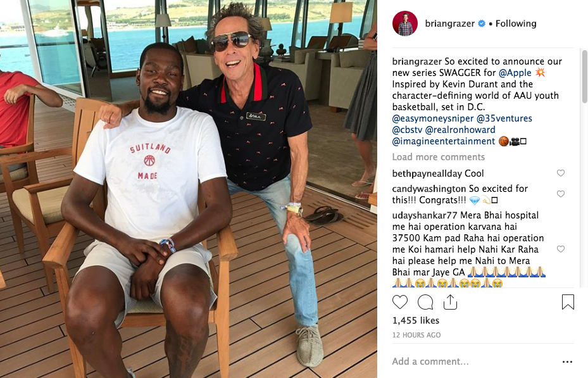The width and height of the screenshot is (588, 378).
Task: Save the post with the bookmark icon
Action: (x=568, y=302)
